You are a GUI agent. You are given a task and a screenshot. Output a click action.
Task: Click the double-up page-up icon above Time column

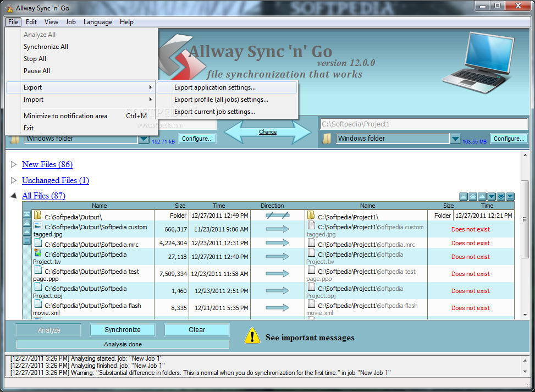473,196
